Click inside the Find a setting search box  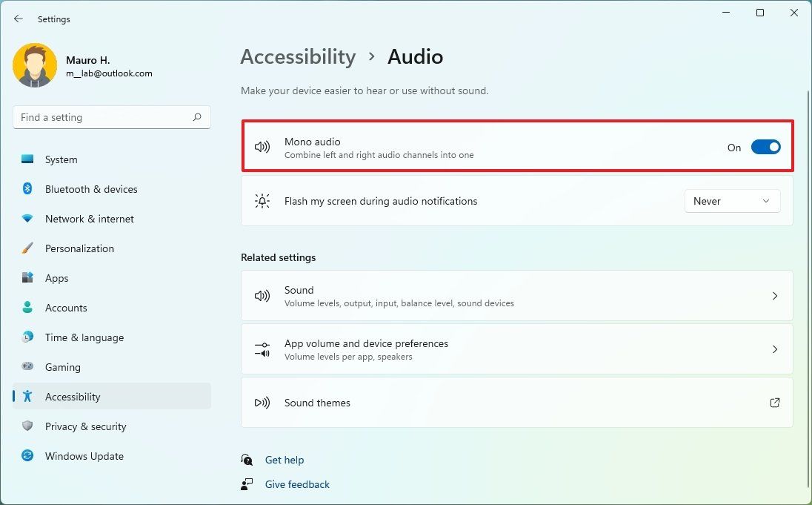coord(111,117)
